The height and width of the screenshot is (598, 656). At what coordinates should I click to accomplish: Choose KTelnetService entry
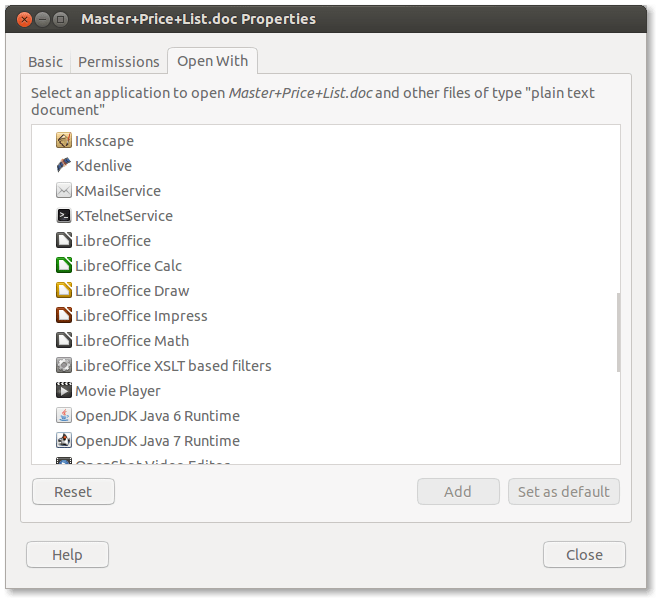[x=325, y=216]
